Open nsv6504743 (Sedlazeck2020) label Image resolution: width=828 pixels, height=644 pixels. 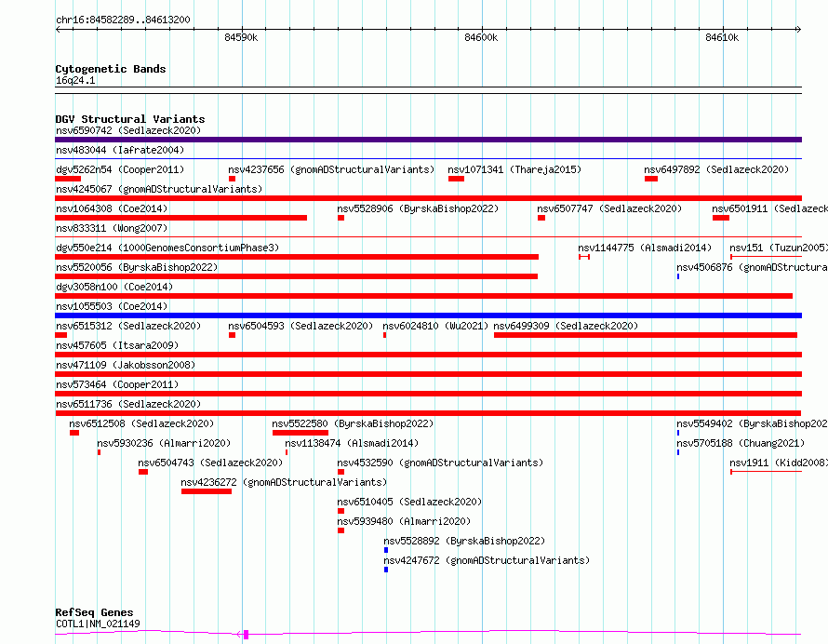[210, 463]
